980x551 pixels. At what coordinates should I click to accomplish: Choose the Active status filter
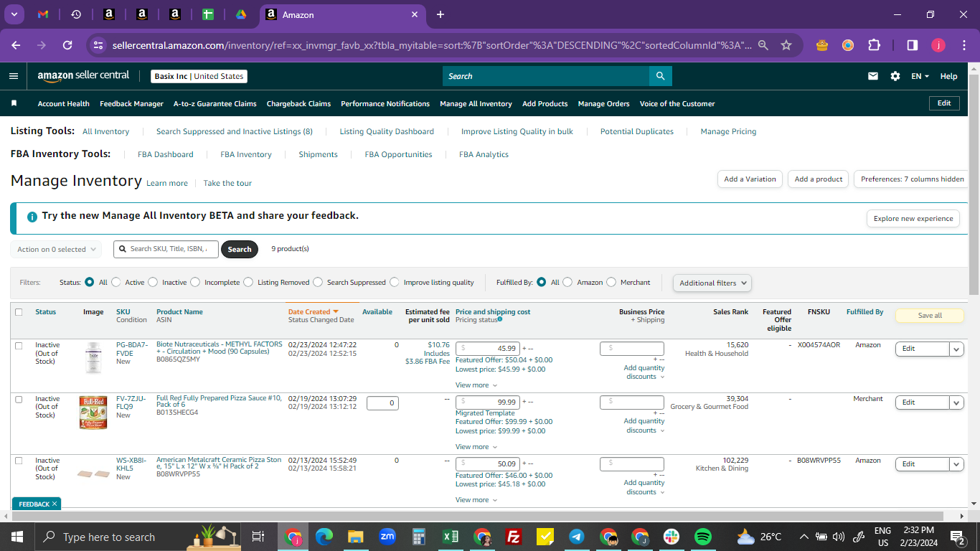coord(116,282)
